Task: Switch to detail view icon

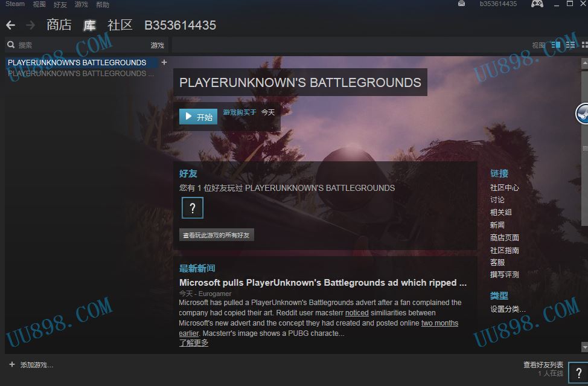Action: click(556, 45)
